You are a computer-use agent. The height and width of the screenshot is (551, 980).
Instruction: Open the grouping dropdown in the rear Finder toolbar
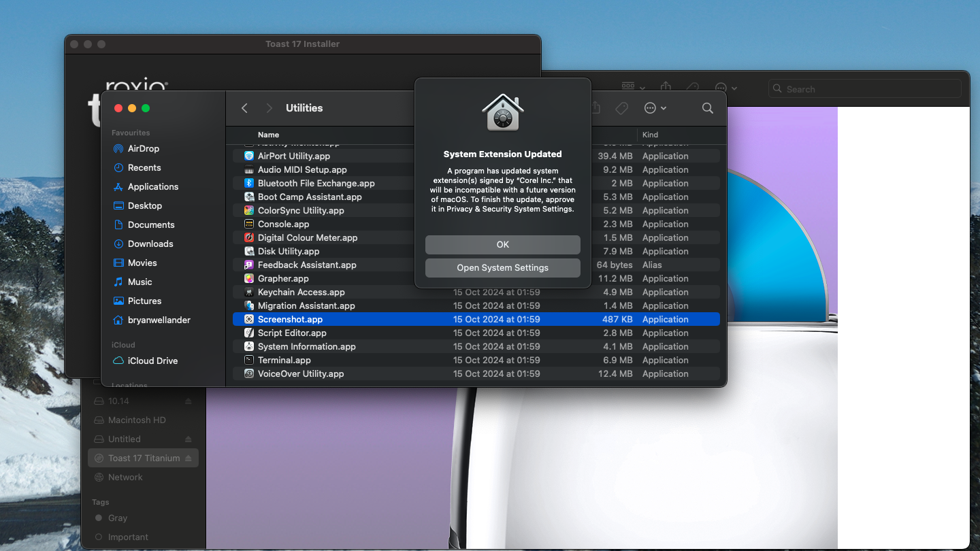(634, 86)
